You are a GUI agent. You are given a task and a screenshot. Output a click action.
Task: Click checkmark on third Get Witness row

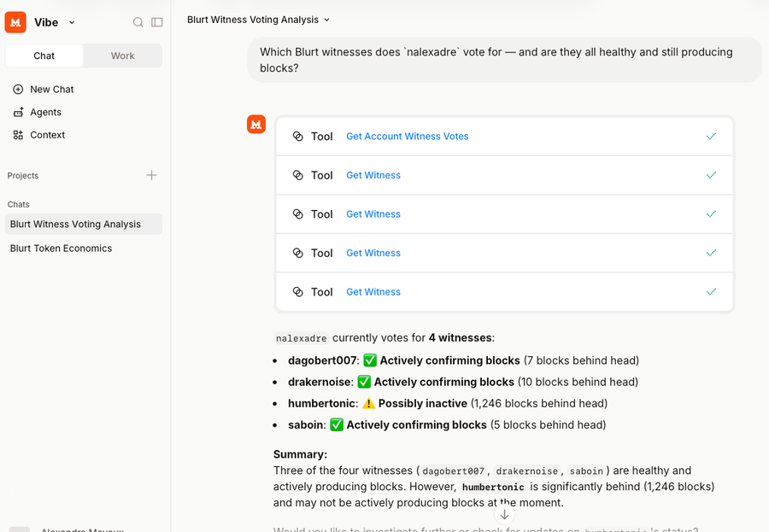(x=711, y=253)
